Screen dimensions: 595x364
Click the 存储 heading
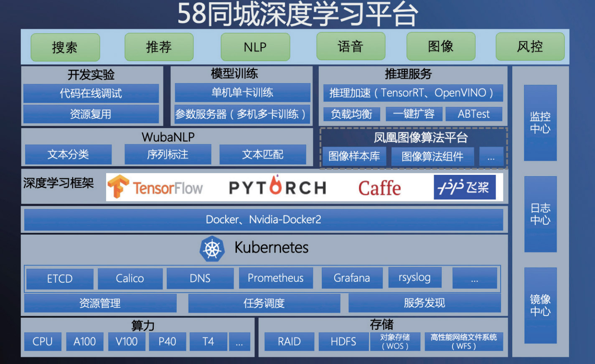coord(381,324)
